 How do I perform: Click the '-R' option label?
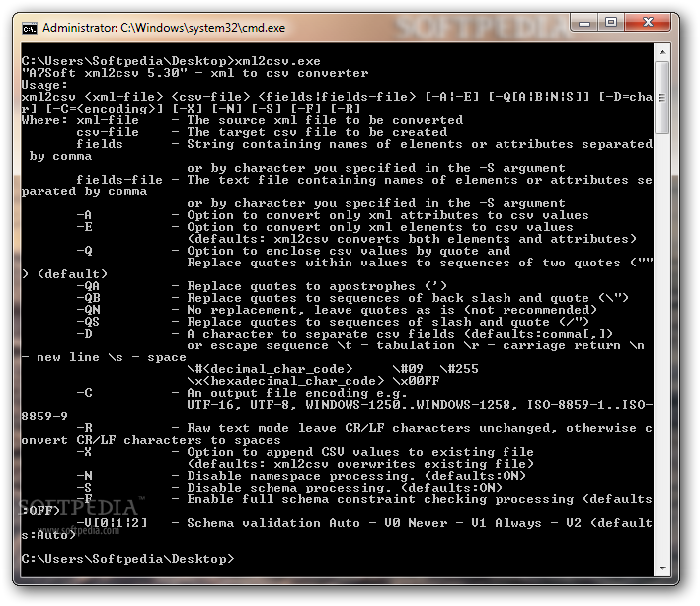point(84,428)
